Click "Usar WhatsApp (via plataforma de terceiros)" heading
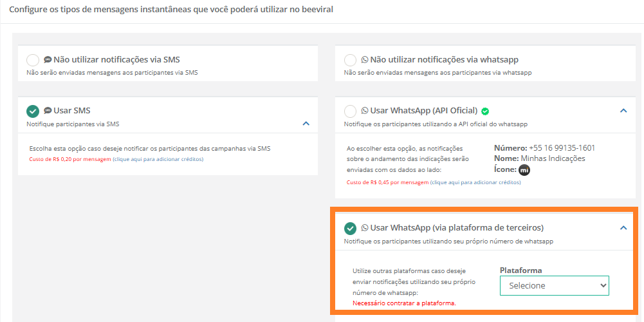This screenshot has width=644, height=322. (x=457, y=228)
